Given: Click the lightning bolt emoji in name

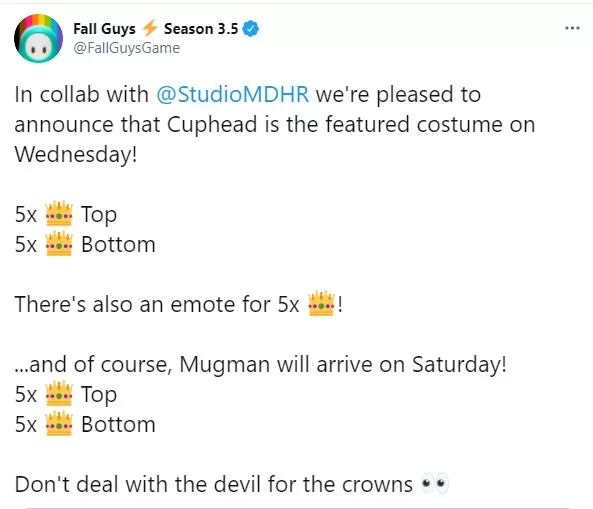Looking at the screenshot, I should [150, 28].
